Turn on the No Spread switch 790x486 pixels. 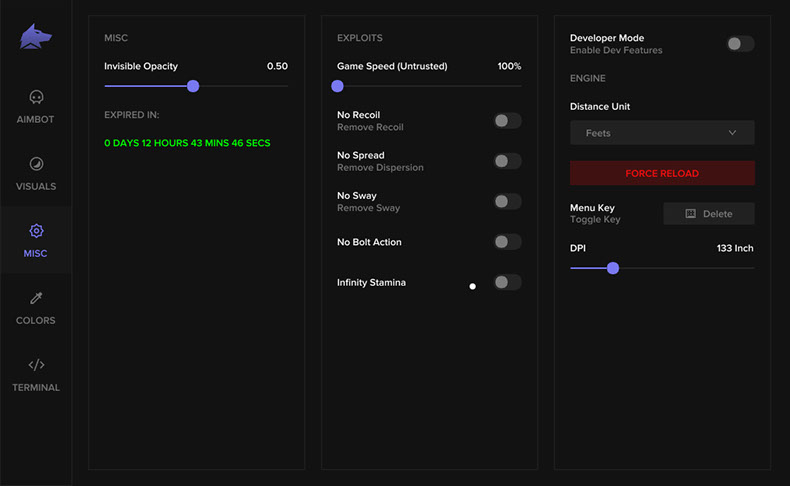click(507, 161)
